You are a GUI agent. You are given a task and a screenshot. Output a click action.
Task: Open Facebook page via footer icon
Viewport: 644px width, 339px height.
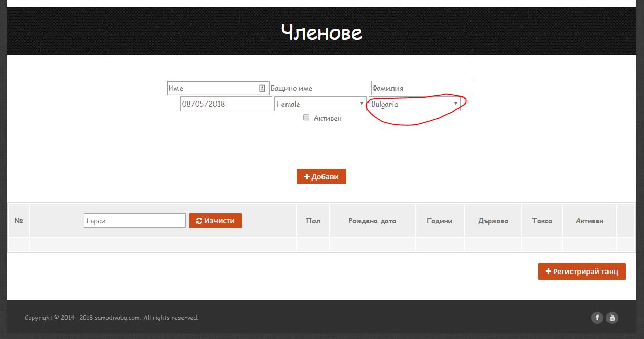(597, 318)
